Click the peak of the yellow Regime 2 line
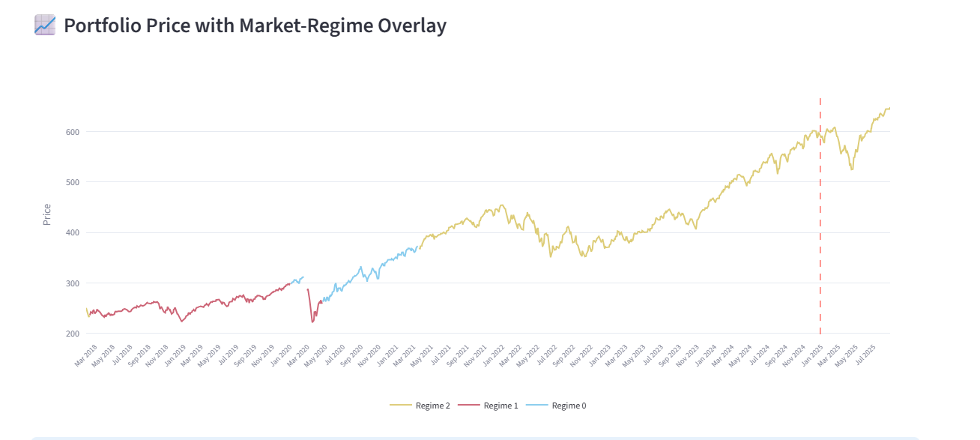This screenshot has height=440, width=980. pyautogui.click(x=889, y=109)
